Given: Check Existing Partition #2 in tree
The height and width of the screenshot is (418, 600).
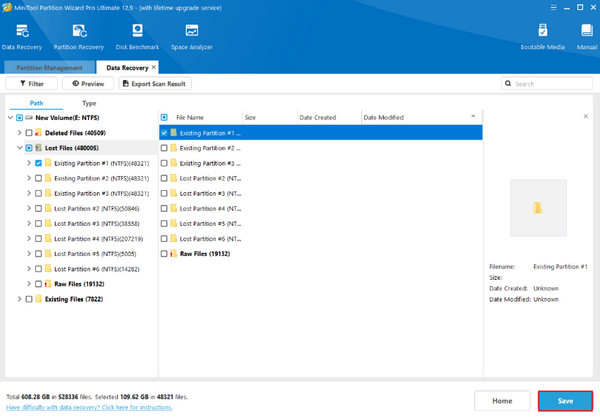Looking at the screenshot, I should point(38,178).
